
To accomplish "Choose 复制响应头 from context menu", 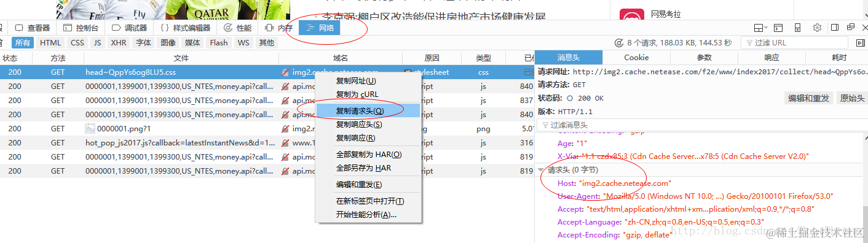I will [x=368, y=125].
